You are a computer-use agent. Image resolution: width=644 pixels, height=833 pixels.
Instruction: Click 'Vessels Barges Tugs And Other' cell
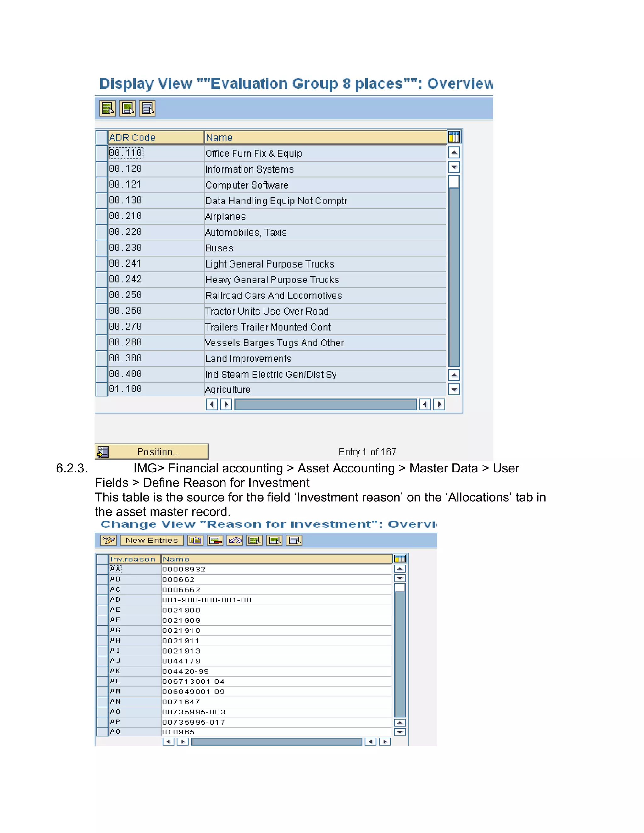point(325,343)
